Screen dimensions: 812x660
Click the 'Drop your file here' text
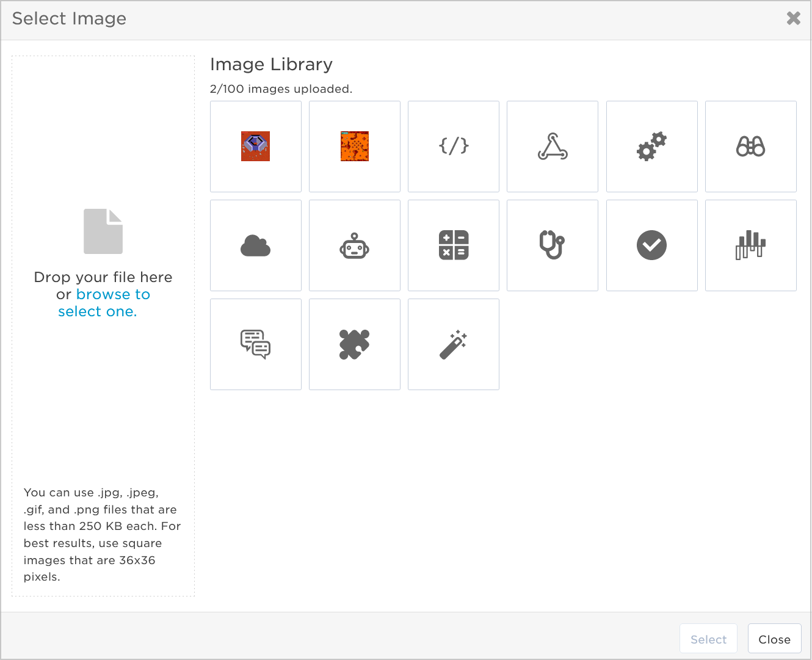click(x=103, y=277)
